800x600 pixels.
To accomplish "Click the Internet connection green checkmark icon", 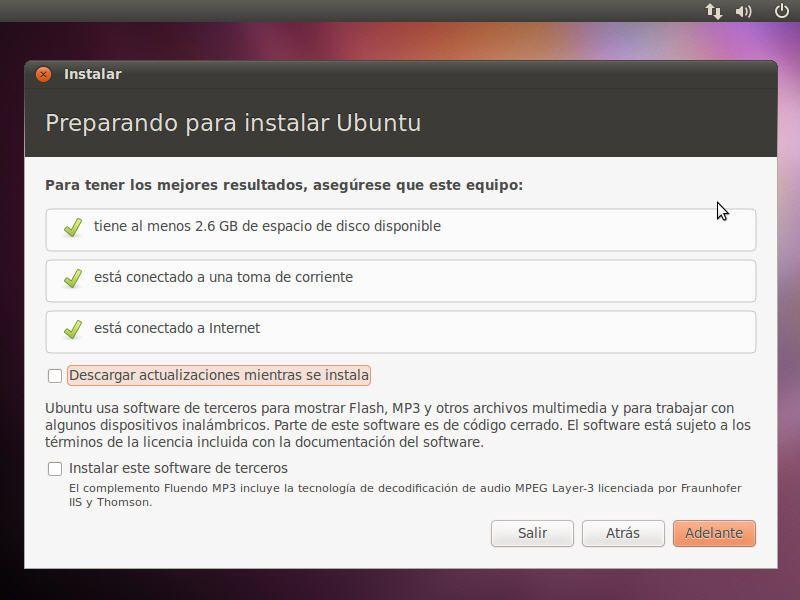I will pyautogui.click(x=73, y=329).
